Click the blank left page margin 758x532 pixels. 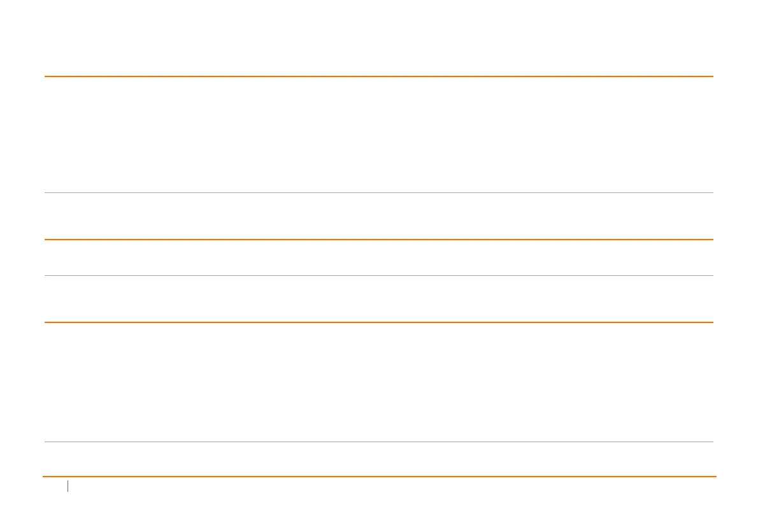(21, 255)
